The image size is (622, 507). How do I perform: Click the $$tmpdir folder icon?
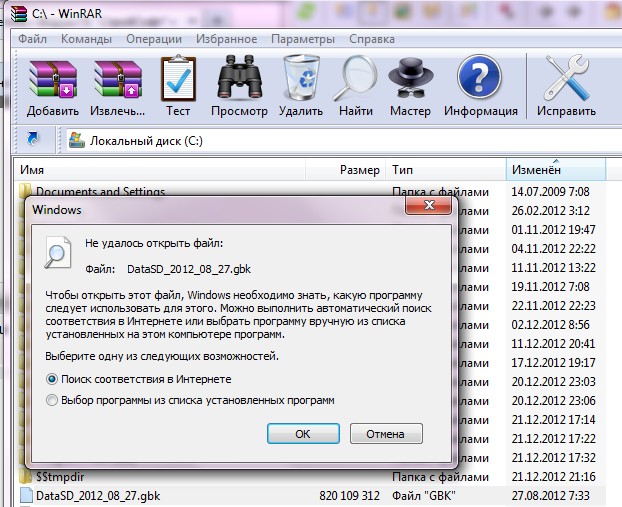pos(26,475)
